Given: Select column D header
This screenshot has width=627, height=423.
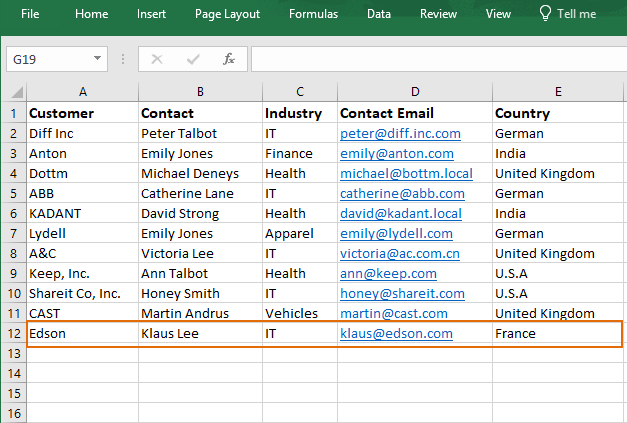Looking at the screenshot, I should pyautogui.click(x=415, y=92).
